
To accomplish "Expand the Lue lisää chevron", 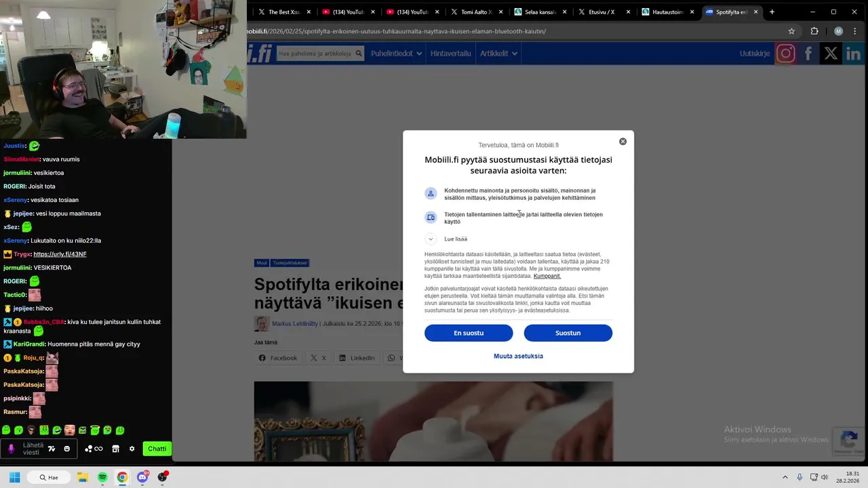I will [x=431, y=239].
